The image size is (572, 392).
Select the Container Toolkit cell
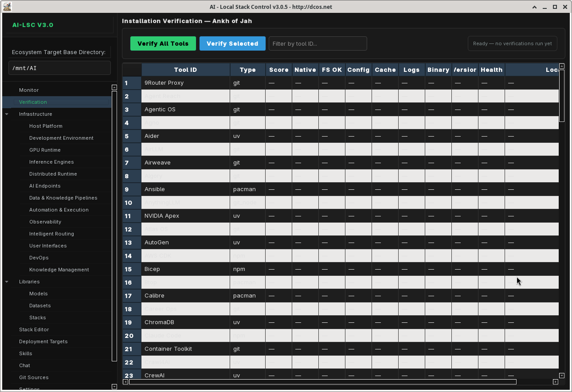coord(186,349)
